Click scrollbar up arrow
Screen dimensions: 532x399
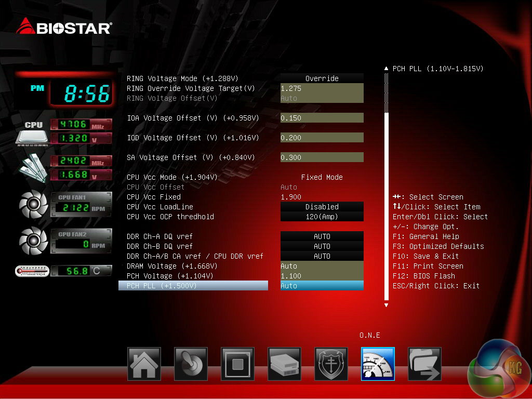click(386, 69)
